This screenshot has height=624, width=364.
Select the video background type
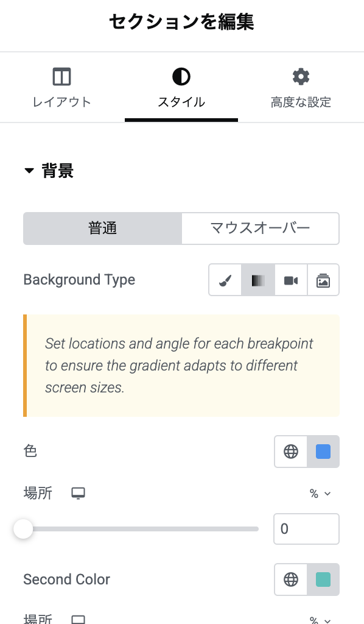pyautogui.click(x=291, y=280)
